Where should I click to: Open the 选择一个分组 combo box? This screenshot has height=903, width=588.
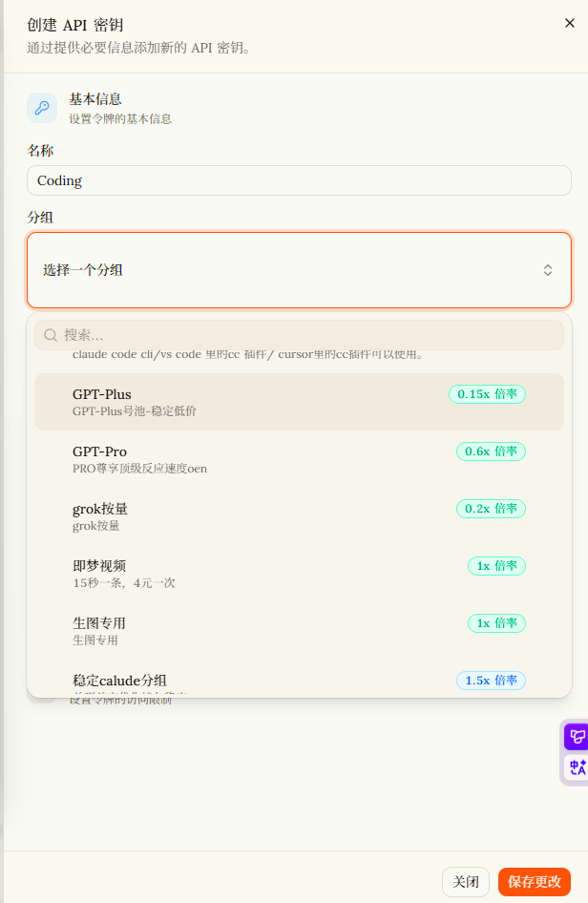pos(299,270)
